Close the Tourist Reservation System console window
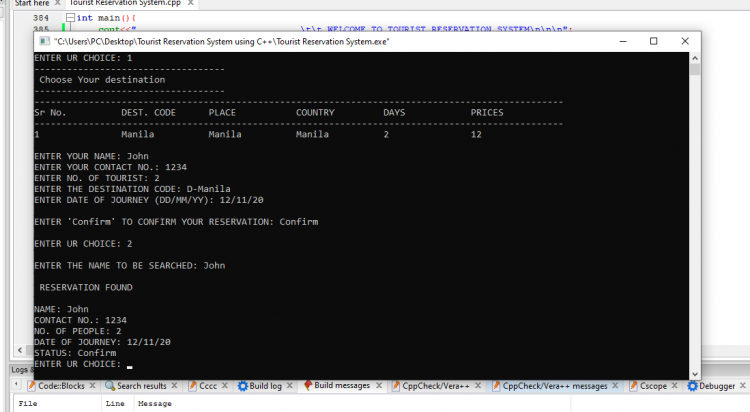750x412 pixels. tap(685, 41)
